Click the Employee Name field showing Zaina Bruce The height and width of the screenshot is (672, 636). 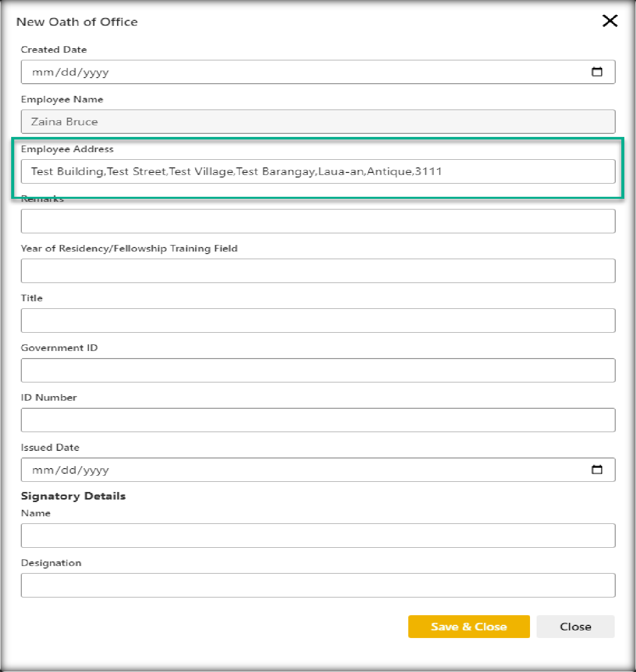pos(317,122)
